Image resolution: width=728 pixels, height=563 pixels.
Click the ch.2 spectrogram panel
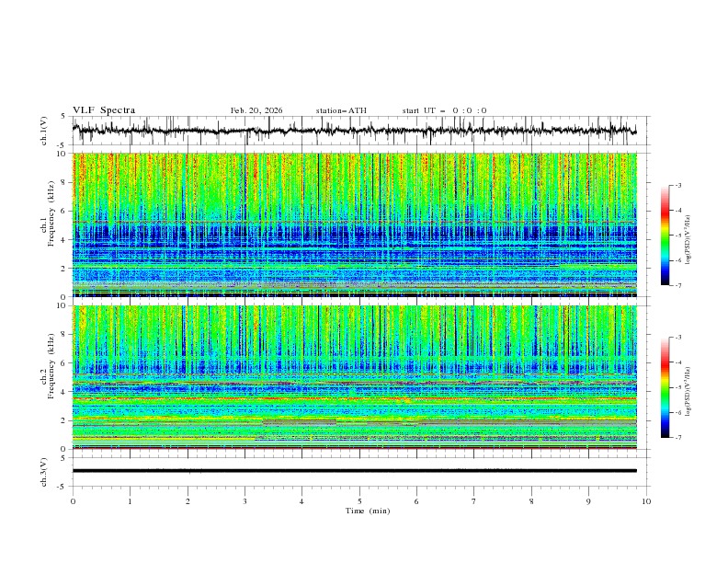354,377
